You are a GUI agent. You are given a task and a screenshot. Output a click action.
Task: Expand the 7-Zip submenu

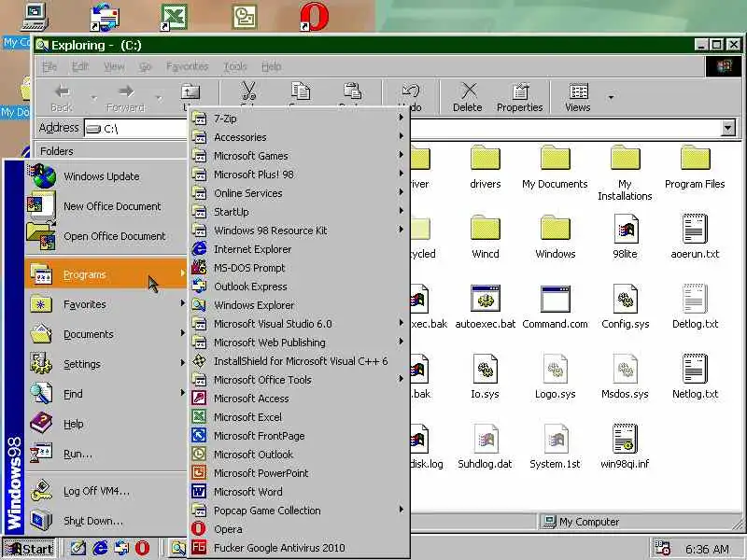click(299, 119)
